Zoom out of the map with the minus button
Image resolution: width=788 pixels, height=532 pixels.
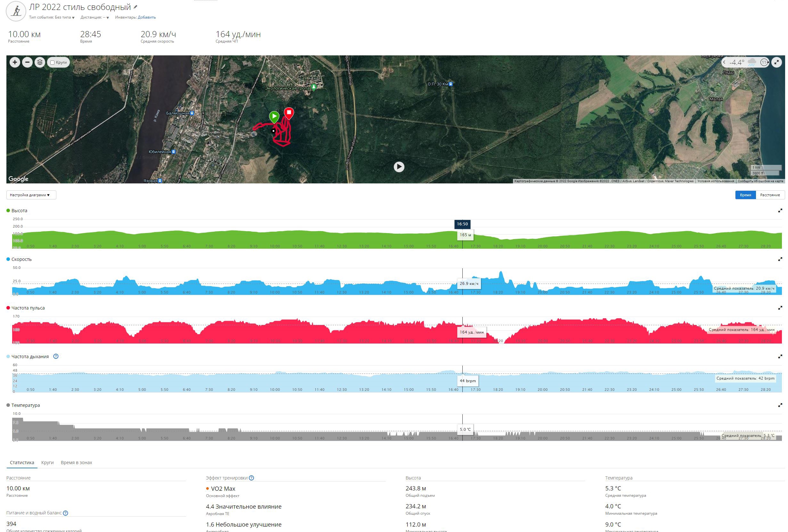pos(27,62)
